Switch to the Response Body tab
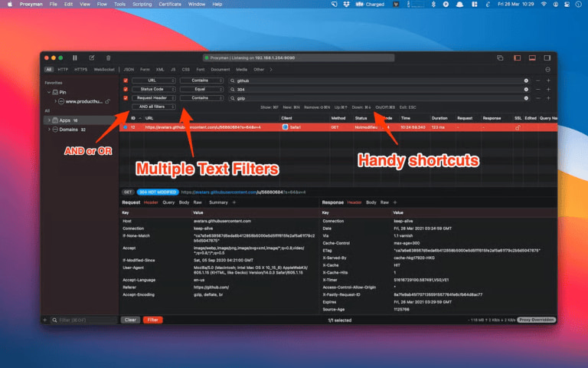 tap(371, 202)
